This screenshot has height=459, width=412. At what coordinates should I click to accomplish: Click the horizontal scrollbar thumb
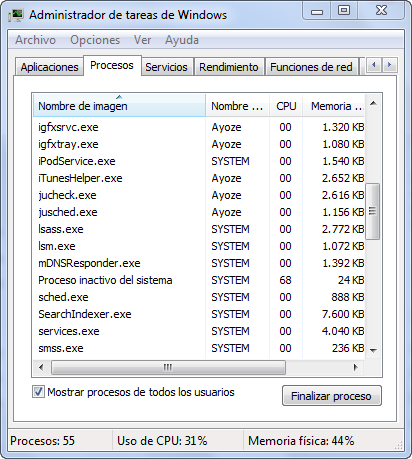tap(168, 367)
